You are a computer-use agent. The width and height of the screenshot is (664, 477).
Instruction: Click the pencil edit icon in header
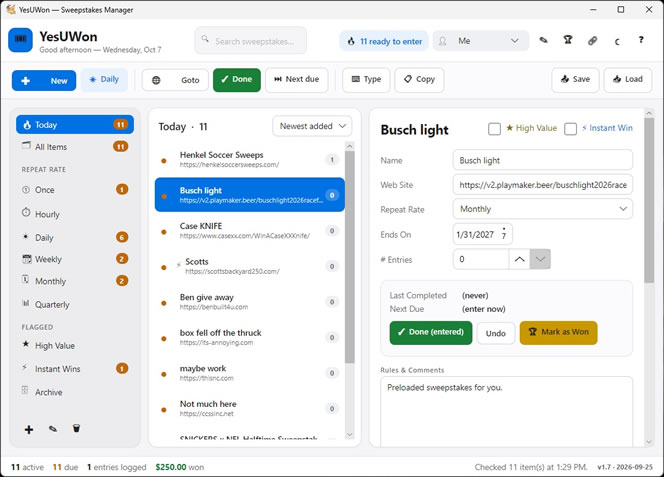[543, 40]
